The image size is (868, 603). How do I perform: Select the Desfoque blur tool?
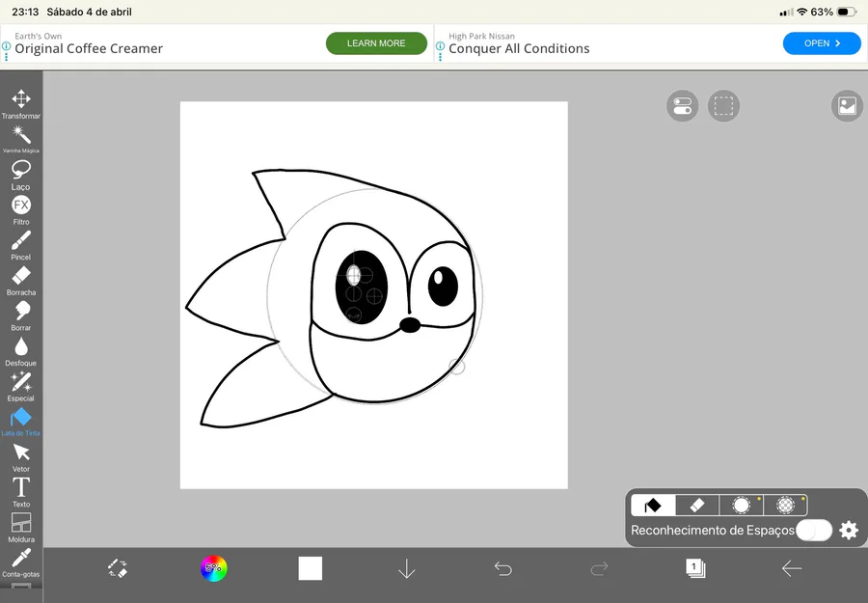point(21,351)
